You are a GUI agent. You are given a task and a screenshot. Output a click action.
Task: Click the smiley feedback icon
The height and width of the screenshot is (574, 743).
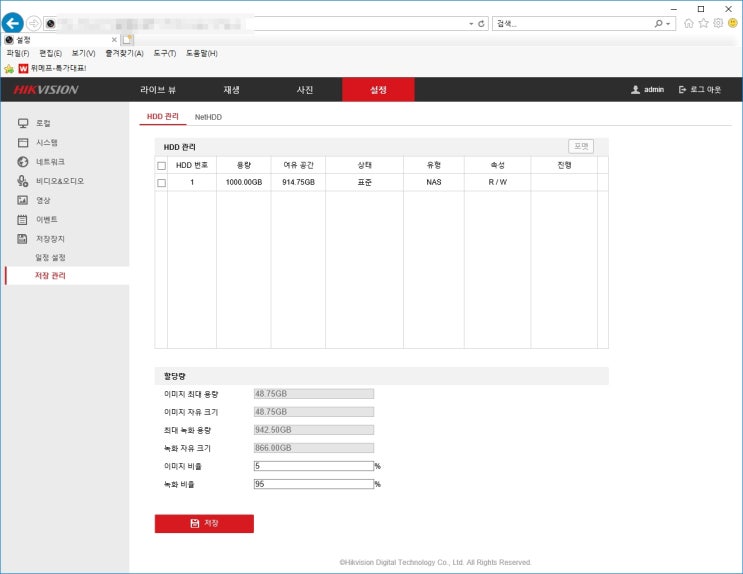point(733,23)
